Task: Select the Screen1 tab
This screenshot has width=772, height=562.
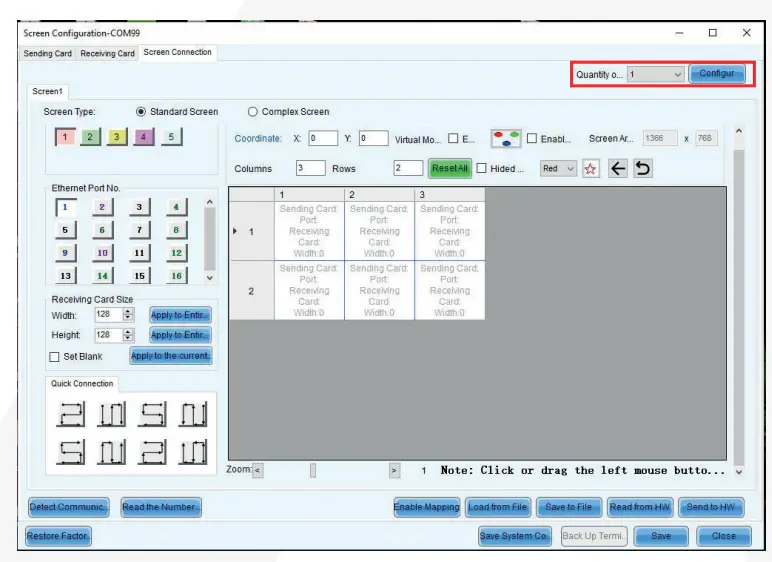Action: (47, 91)
